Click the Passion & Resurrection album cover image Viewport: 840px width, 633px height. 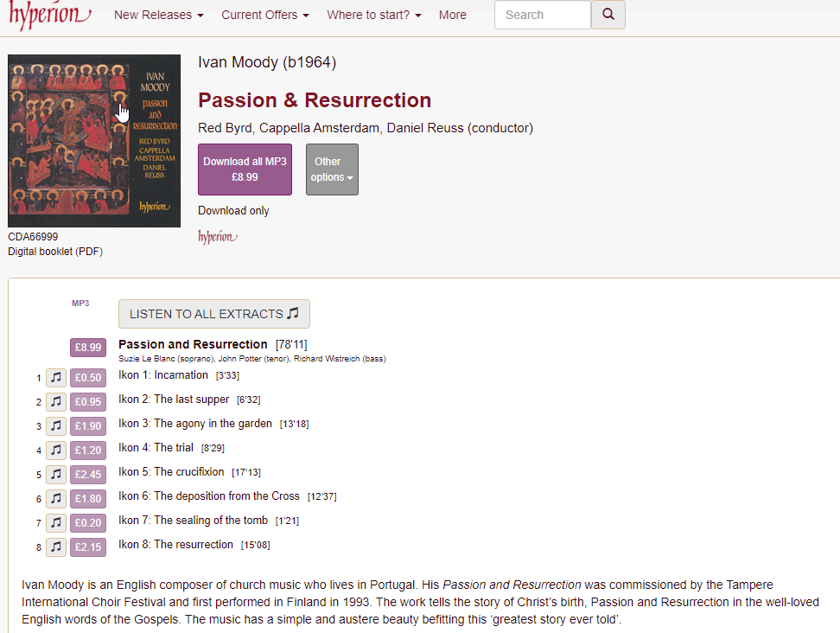coord(93,141)
